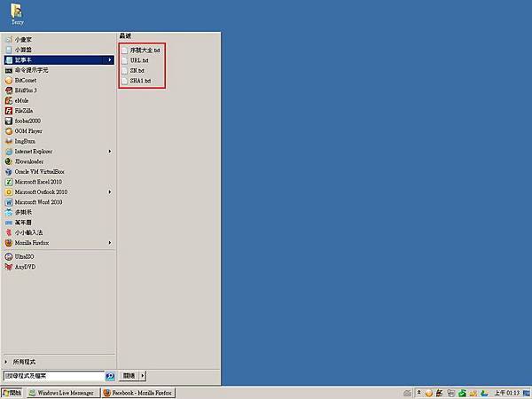Launch 小算盤 calculator

59,50
